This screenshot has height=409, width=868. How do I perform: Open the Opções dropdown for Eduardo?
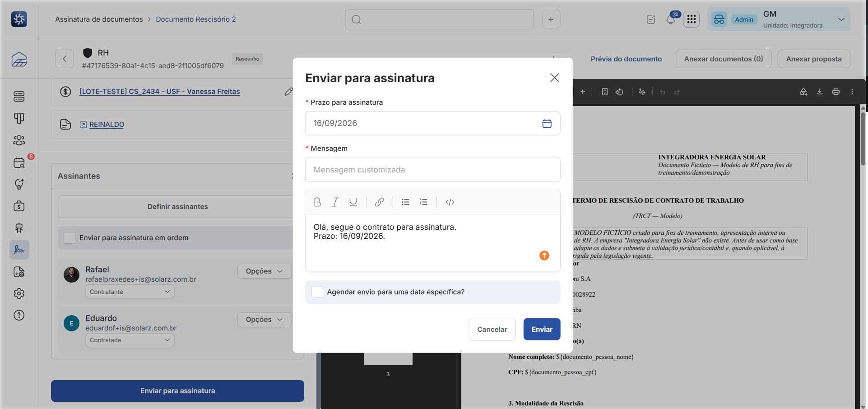point(265,319)
